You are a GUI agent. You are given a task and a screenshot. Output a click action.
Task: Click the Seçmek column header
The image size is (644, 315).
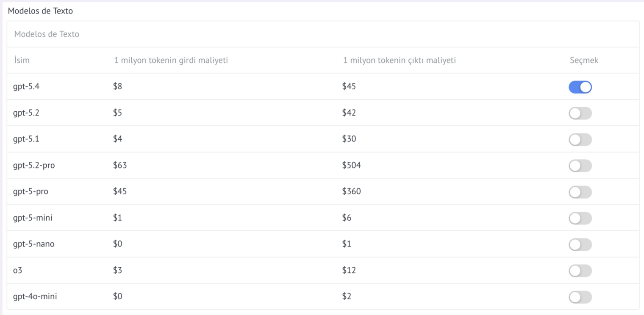click(x=584, y=60)
